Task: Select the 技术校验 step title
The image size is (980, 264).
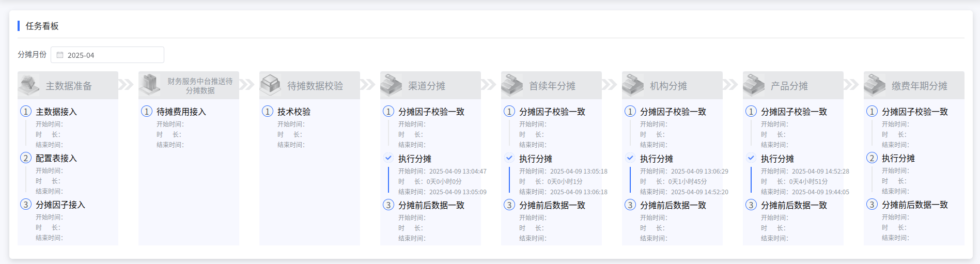Action: point(294,112)
